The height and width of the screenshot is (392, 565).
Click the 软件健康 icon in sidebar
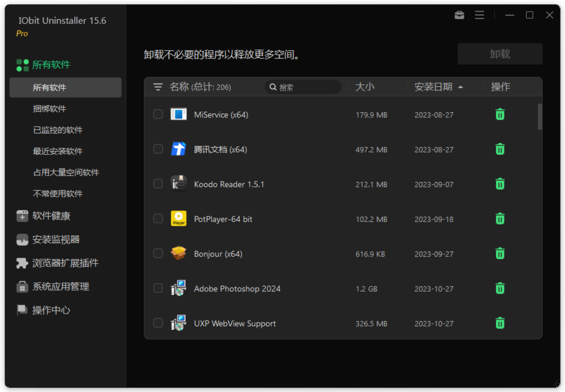tap(22, 216)
